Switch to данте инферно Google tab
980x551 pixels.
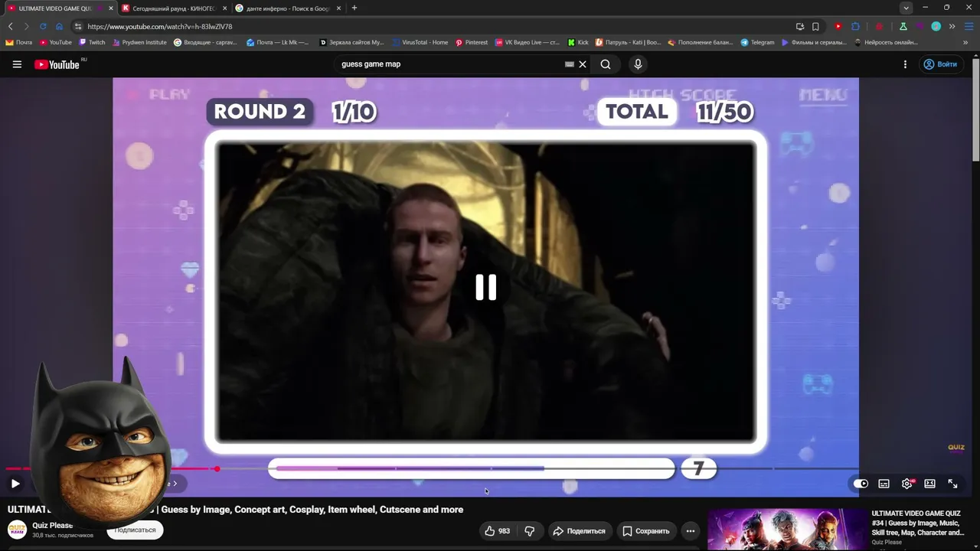point(288,8)
